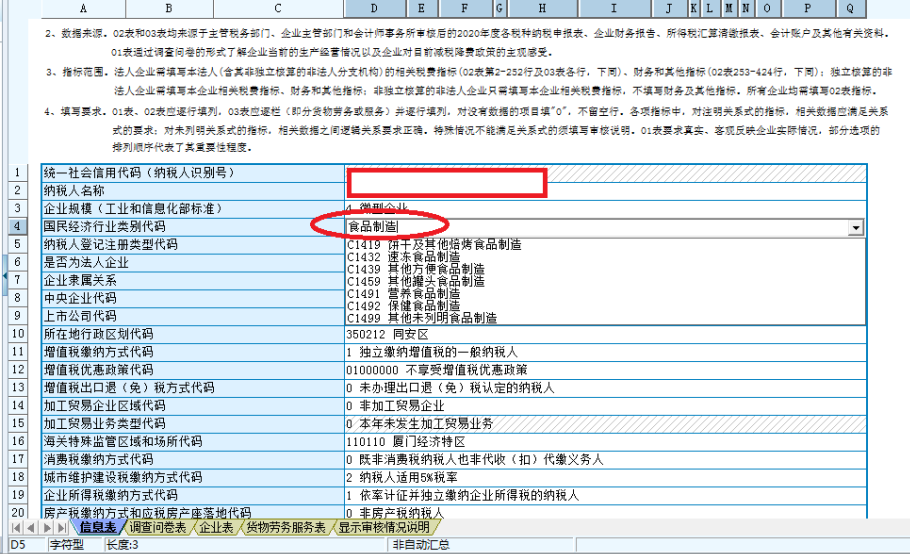Select C1492 保健食品制造 option

(x=605, y=306)
